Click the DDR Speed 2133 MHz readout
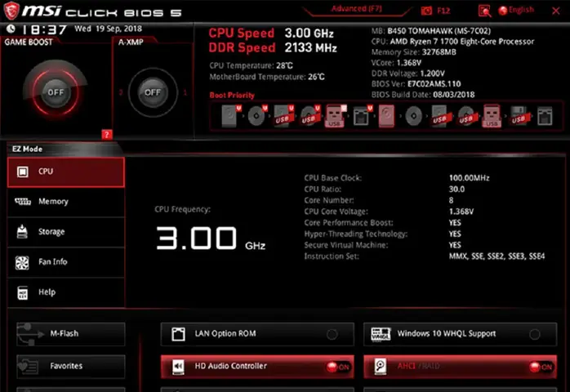 tap(273, 48)
